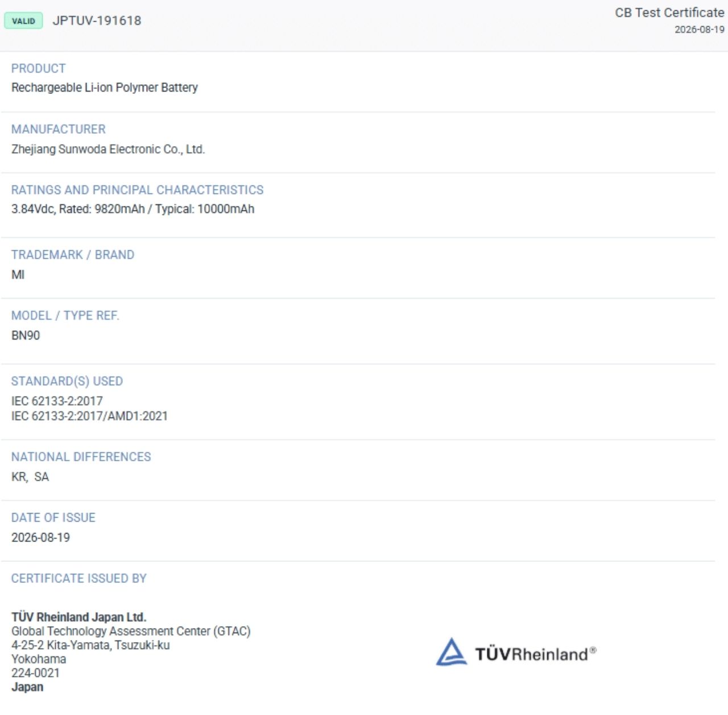The image size is (728, 715).
Task: Select the MI brand value
Action: (18, 275)
